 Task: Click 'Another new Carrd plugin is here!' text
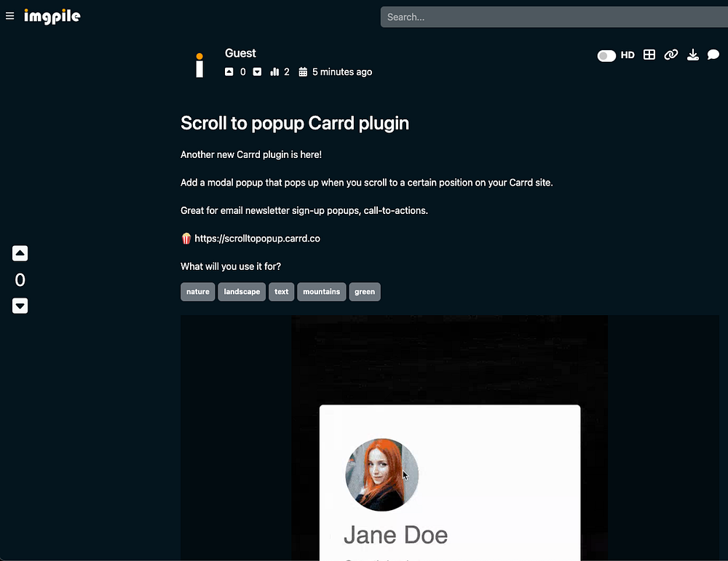point(251,154)
